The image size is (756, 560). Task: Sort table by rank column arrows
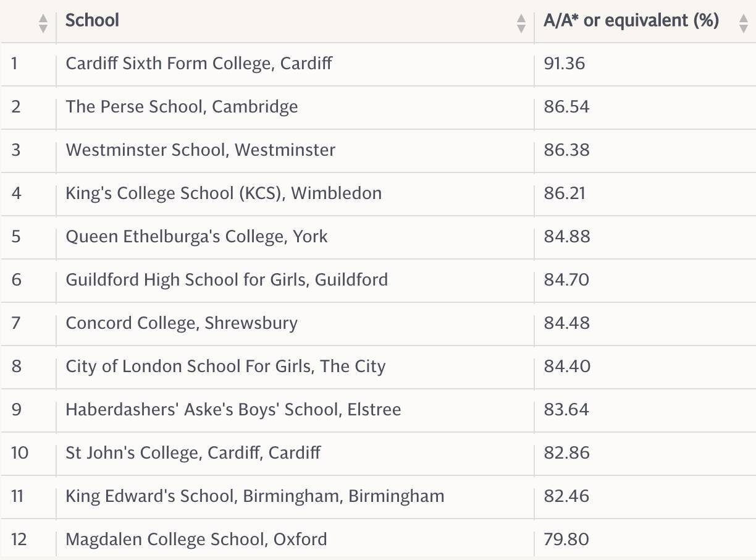[x=43, y=23]
